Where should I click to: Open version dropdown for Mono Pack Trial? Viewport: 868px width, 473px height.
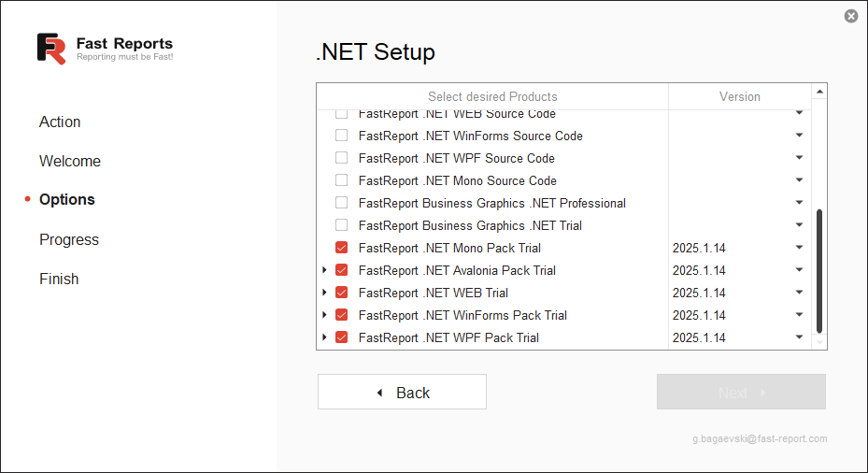pos(799,248)
